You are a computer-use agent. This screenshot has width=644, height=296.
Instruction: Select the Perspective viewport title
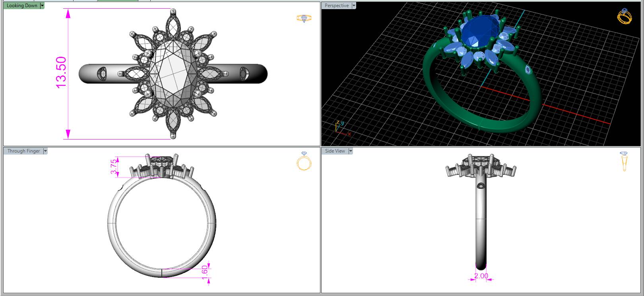(x=337, y=6)
